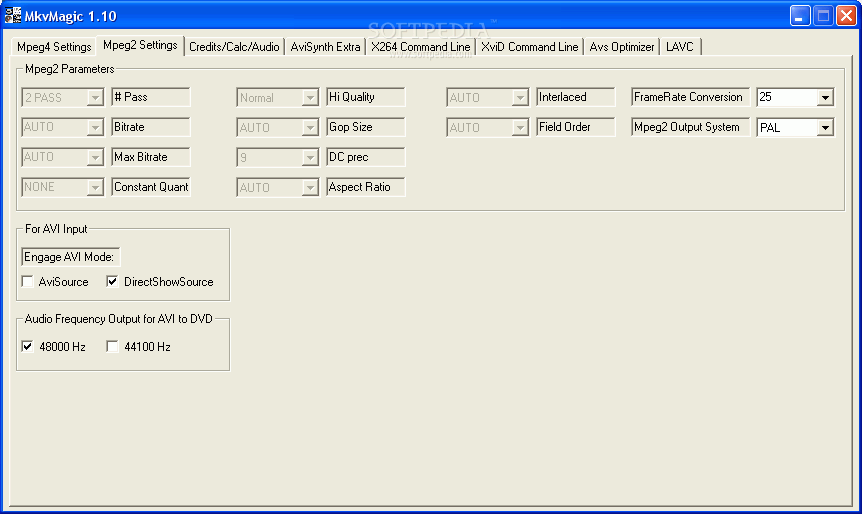Click the Max Bitrate label field
This screenshot has height=514, width=862.
151,157
